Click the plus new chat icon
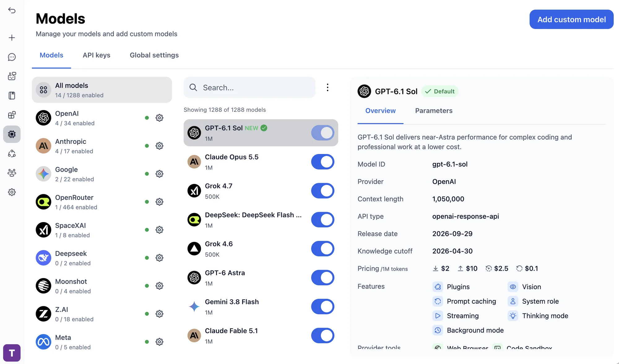 [x=12, y=38]
